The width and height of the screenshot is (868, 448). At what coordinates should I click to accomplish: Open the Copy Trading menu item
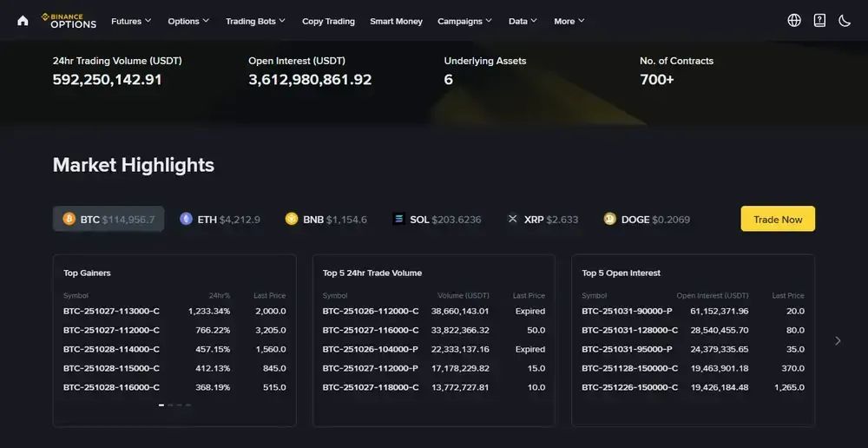(328, 21)
